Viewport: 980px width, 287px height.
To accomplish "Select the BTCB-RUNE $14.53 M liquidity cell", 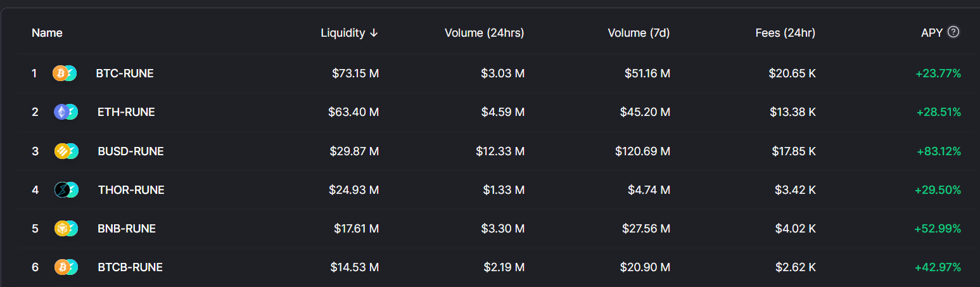I will 355,267.
